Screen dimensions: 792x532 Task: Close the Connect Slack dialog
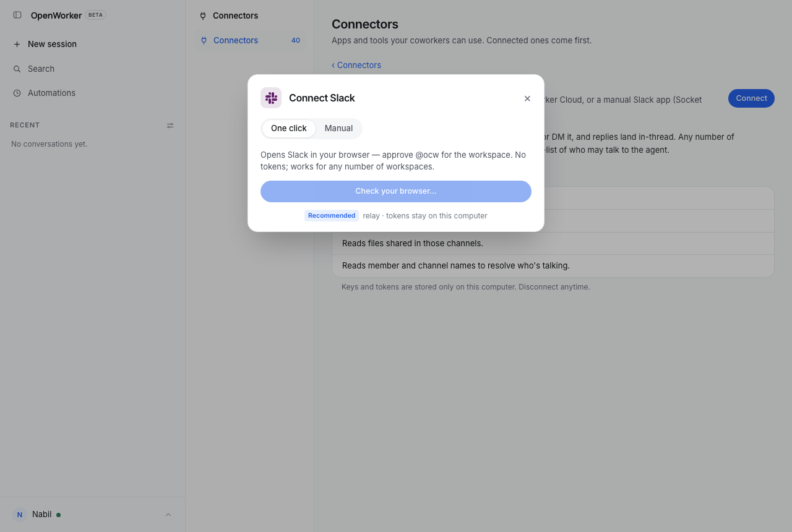pyautogui.click(x=527, y=98)
